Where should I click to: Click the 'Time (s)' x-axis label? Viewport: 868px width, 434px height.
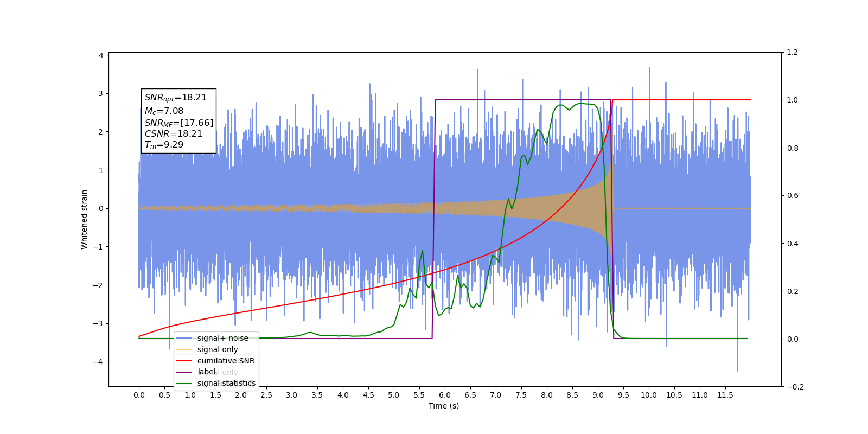(444, 406)
